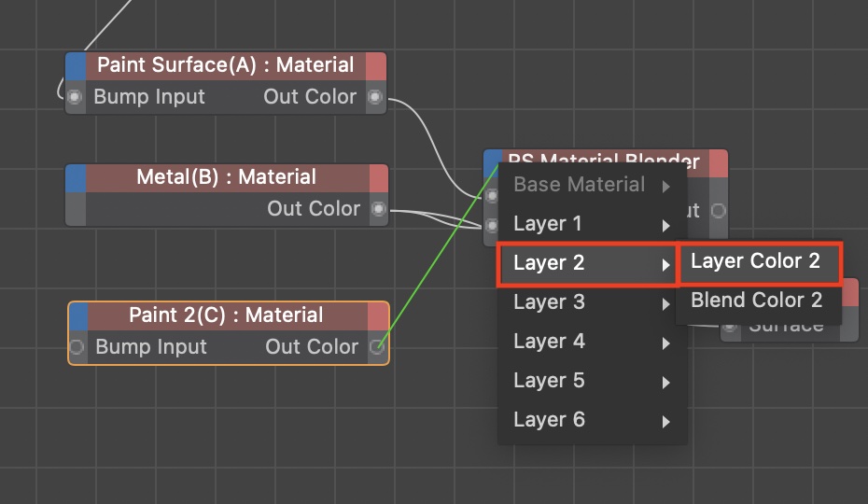Expand the Layer 3 submenu

click(592, 302)
